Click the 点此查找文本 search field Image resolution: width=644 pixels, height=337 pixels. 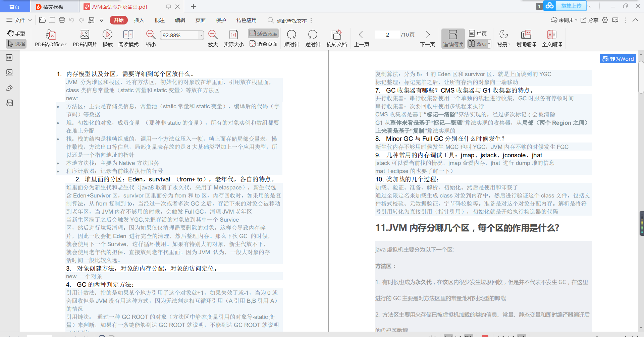[x=292, y=20]
